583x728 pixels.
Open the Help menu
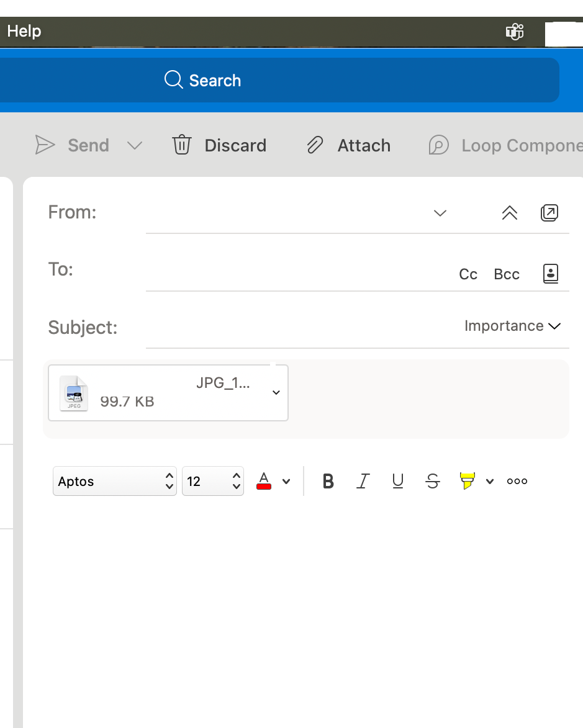pyautogui.click(x=24, y=31)
